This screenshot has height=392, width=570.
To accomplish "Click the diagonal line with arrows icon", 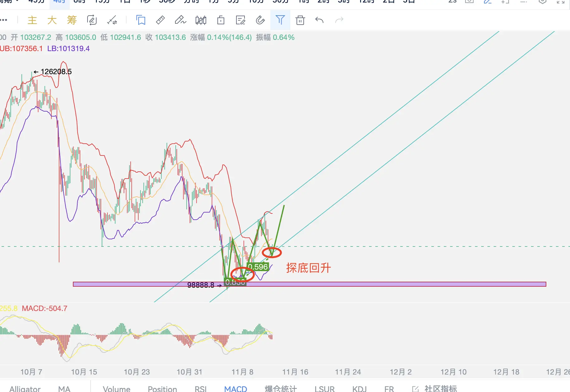I will pyautogui.click(x=112, y=20).
